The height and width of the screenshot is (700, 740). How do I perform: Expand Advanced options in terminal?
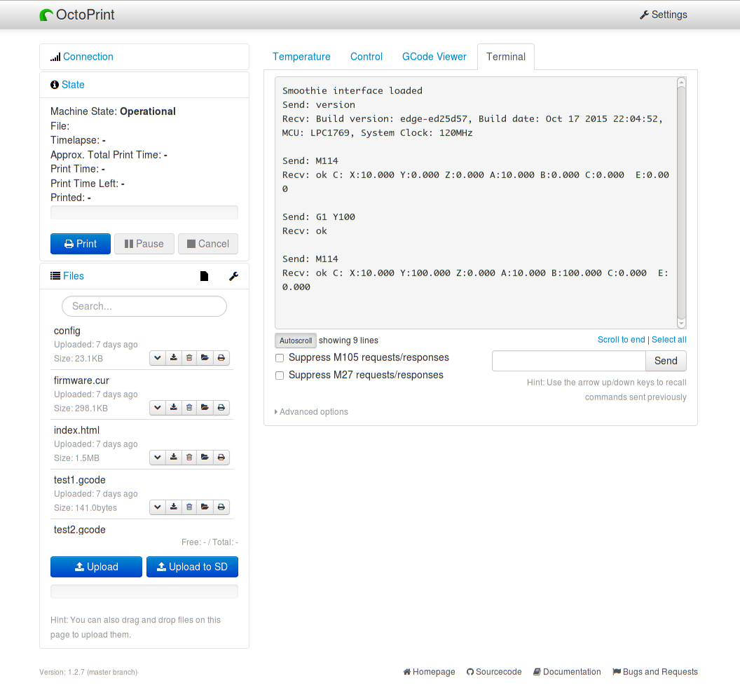tap(313, 412)
